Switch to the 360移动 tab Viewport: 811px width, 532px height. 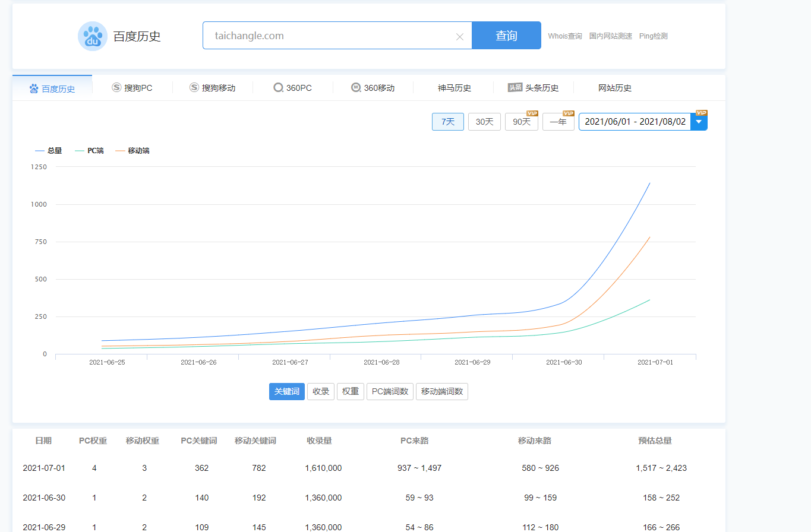[x=373, y=88]
